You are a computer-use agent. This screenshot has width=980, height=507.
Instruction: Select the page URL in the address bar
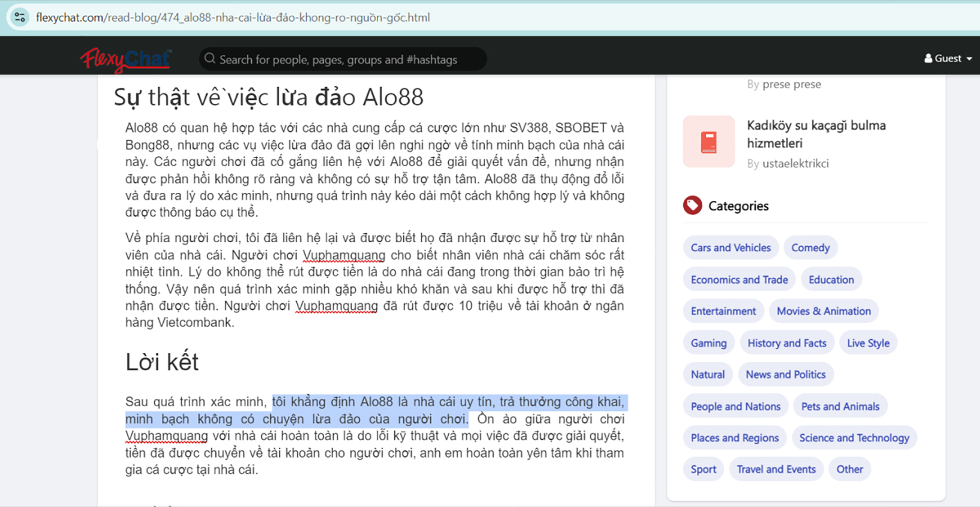point(233,17)
